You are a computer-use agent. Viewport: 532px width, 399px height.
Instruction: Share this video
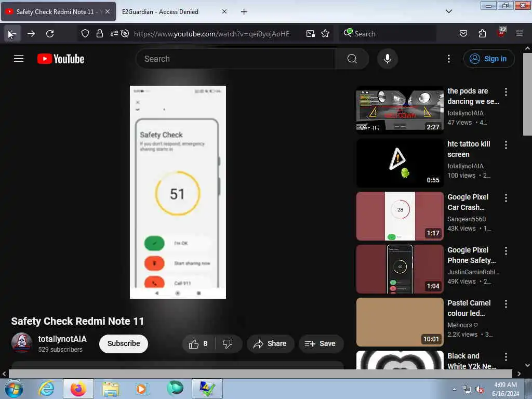tap(270, 344)
